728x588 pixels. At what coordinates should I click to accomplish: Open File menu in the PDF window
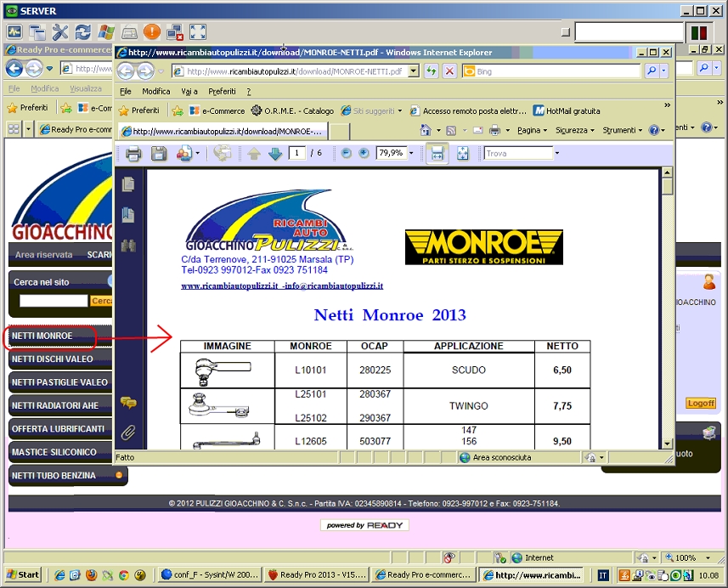(126, 92)
